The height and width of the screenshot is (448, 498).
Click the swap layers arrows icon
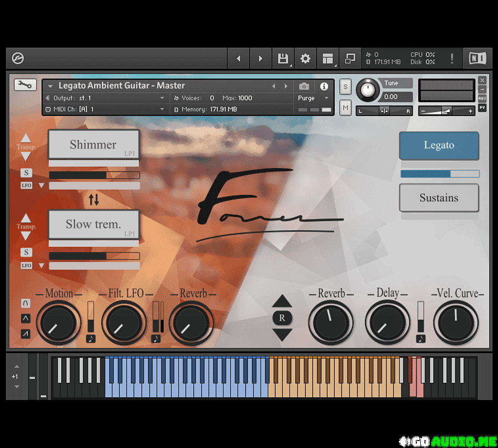94,200
